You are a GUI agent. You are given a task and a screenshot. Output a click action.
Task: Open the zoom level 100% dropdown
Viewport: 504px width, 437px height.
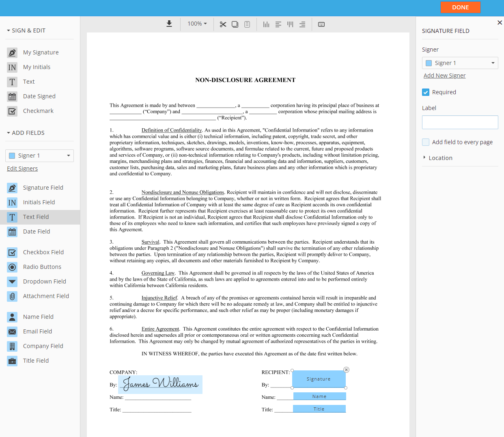tap(197, 24)
